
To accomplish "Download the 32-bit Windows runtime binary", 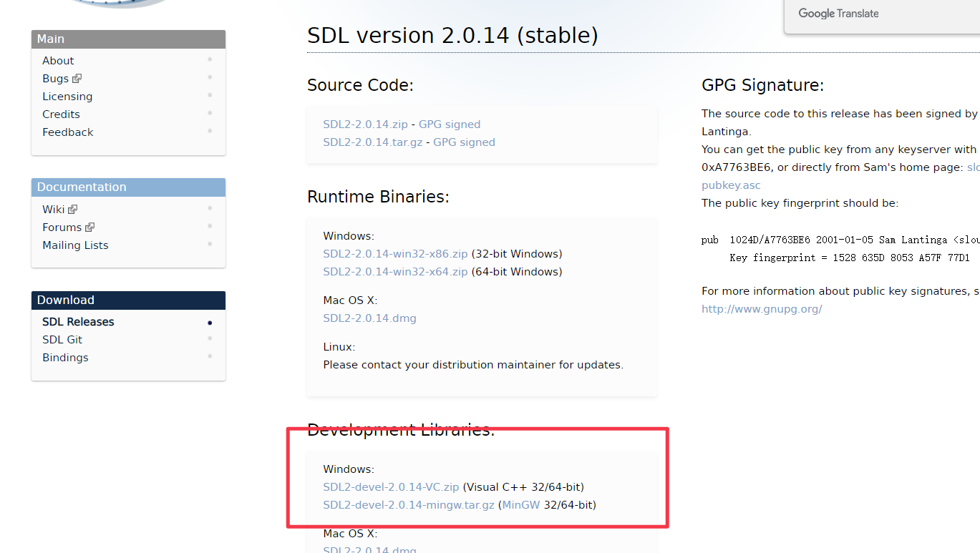I will pos(395,253).
